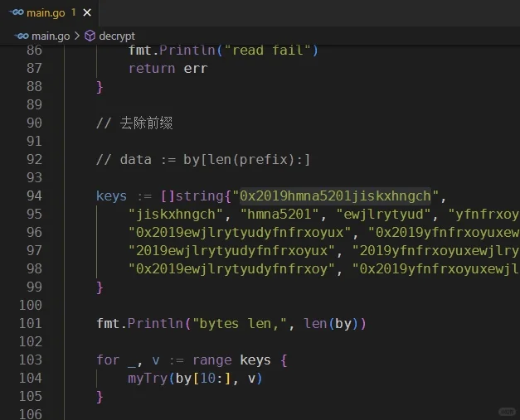Click the 'range' keyword on line 103
520x420 pixels.
(212, 360)
